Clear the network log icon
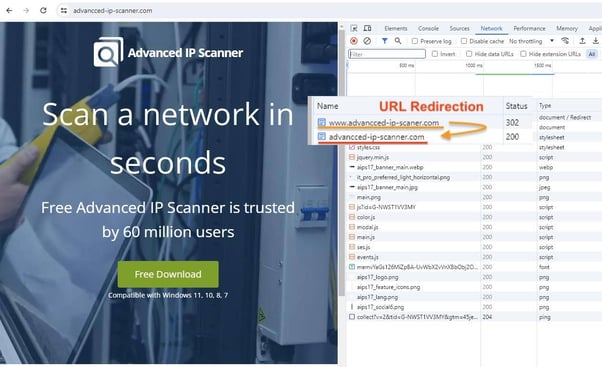602x367 pixels. coord(367,41)
